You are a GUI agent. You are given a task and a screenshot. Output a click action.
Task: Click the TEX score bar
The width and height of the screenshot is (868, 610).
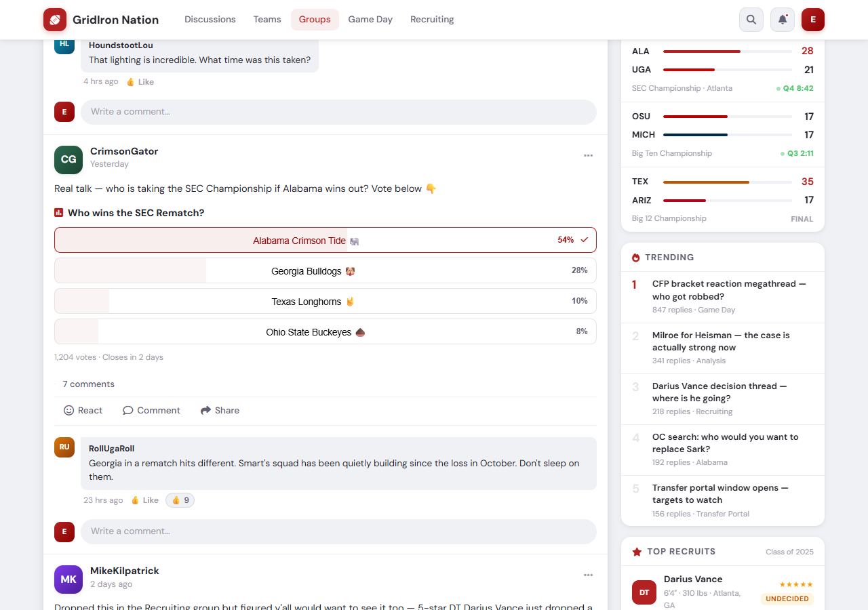(728, 182)
